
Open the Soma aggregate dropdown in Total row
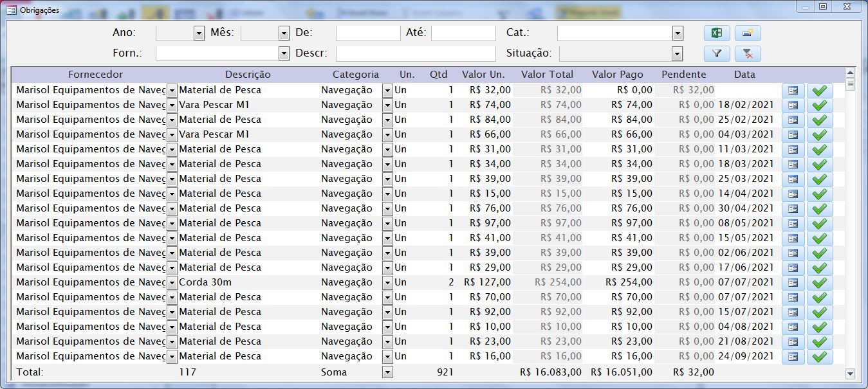(x=387, y=372)
